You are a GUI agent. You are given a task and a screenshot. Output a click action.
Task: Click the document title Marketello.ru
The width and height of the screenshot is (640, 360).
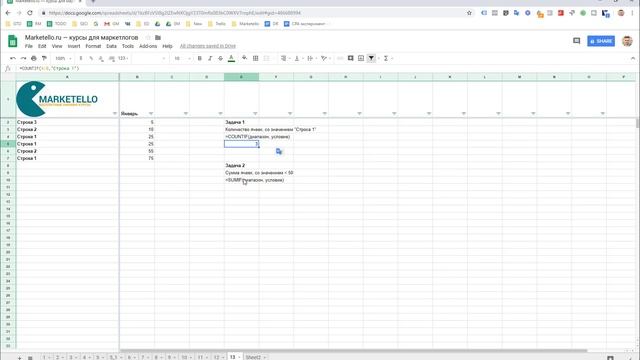81,38
